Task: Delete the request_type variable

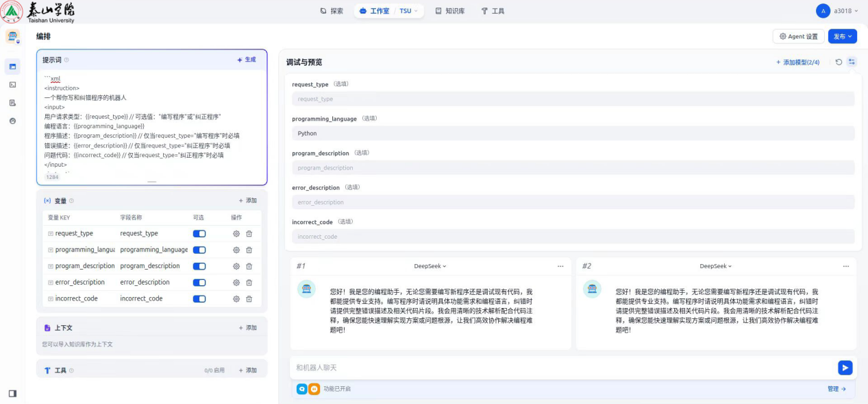Action: (x=249, y=233)
